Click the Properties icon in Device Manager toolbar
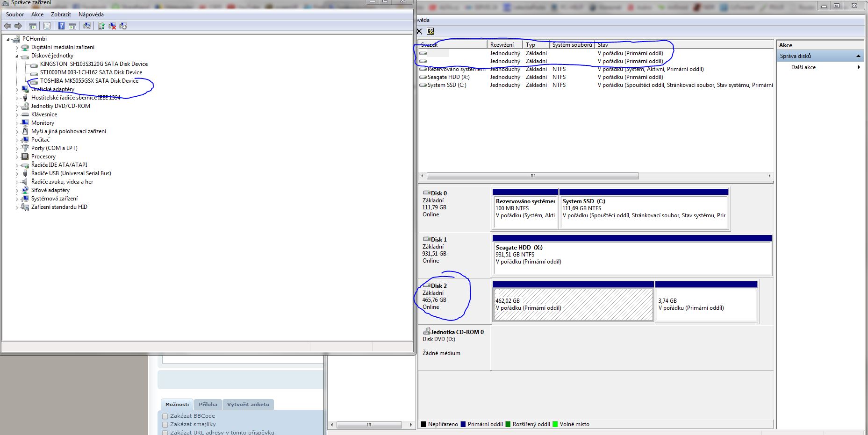Image resolution: width=868 pixels, height=435 pixels. click(x=47, y=26)
